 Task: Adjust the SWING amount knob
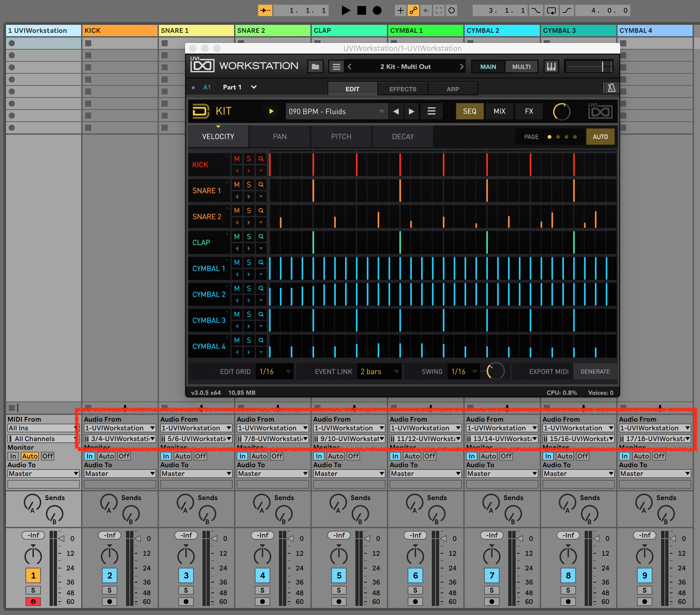tap(495, 371)
